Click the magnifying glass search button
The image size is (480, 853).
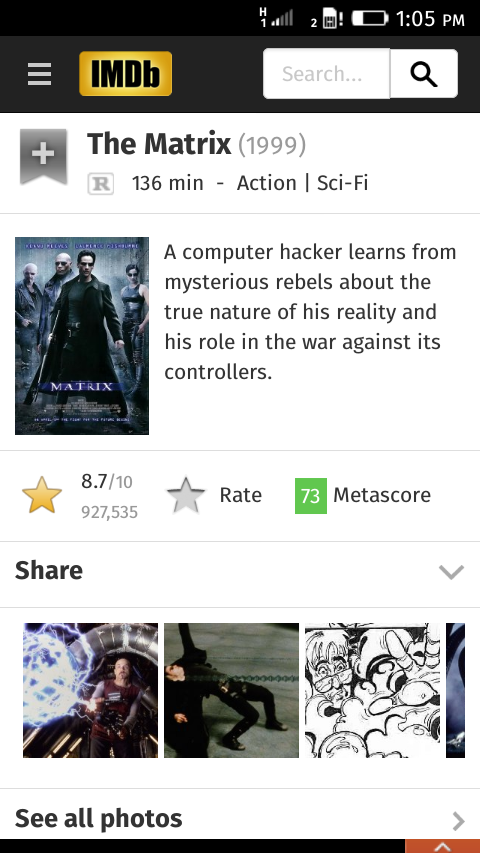point(424,74)
